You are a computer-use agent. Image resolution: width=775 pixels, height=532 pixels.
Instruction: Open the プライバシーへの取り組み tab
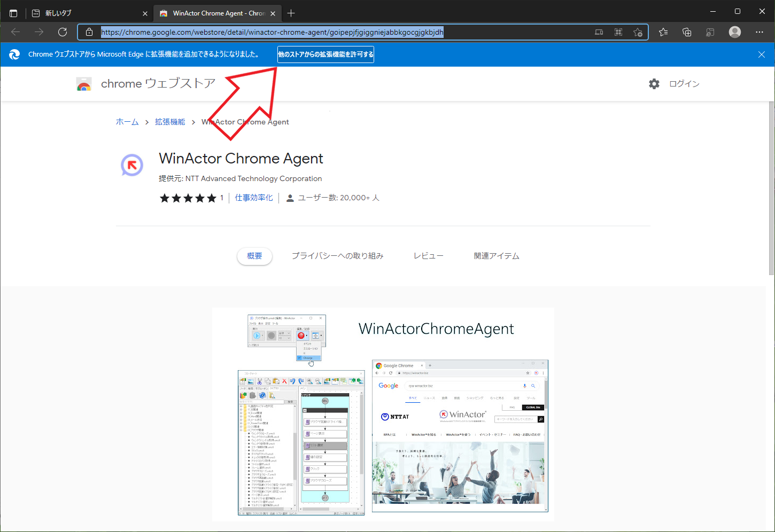pos(337,255)
